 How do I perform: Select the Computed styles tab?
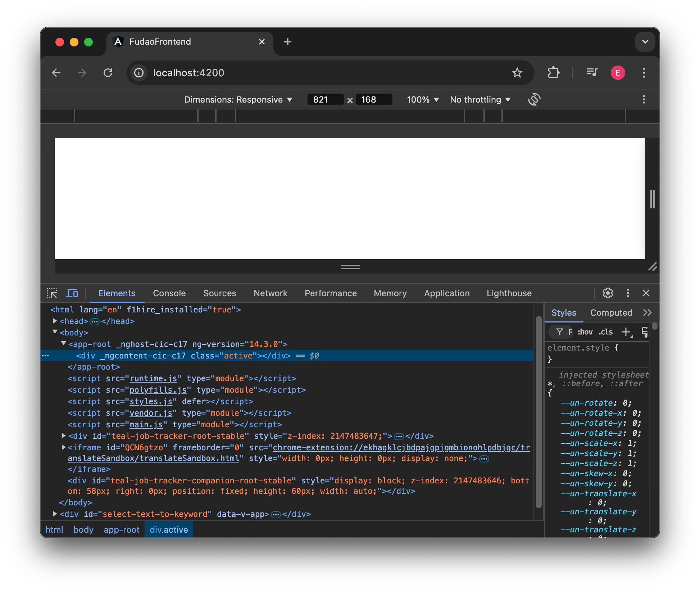(611, 312)
